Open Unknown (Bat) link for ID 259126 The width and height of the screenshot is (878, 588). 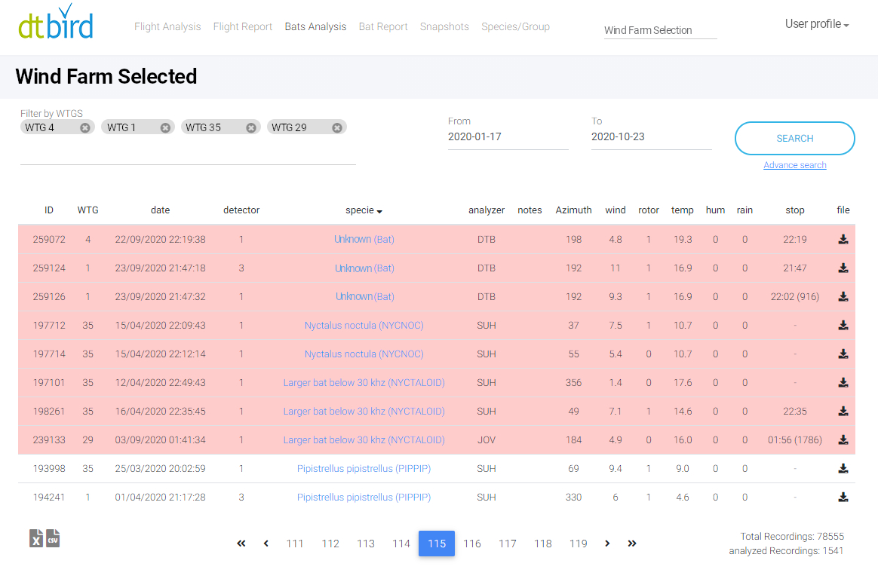pos(364,296)
